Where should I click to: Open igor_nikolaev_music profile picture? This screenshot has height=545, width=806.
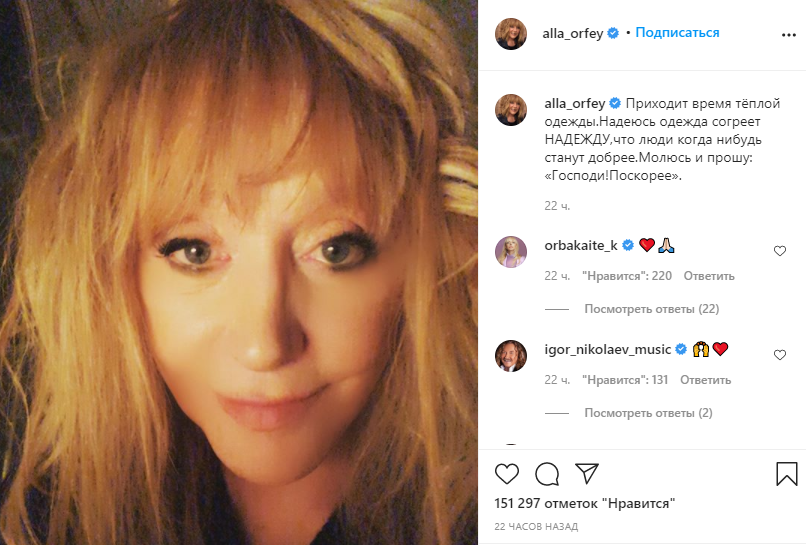[x=510, y=356]
